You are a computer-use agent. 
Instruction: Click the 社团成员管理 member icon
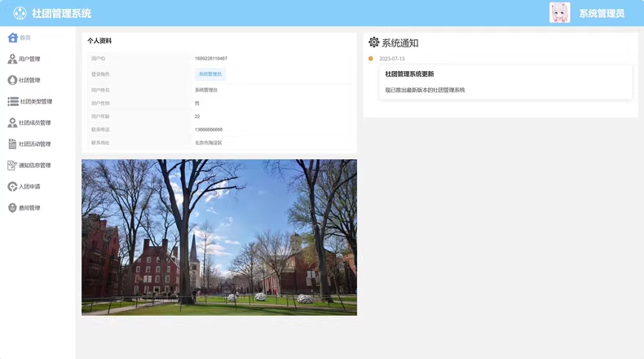click(12, 122)
